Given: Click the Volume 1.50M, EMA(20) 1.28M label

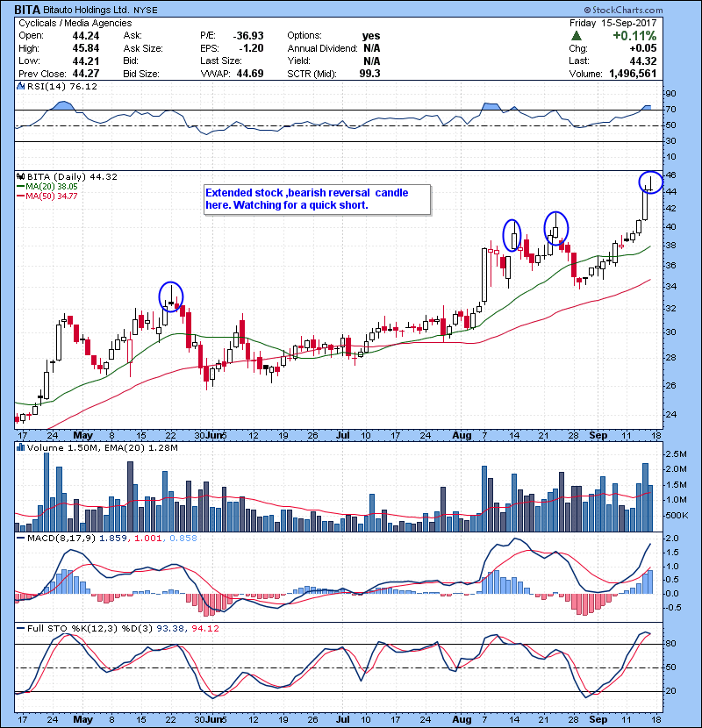Looking at the screenshot, I should [102, 448].
